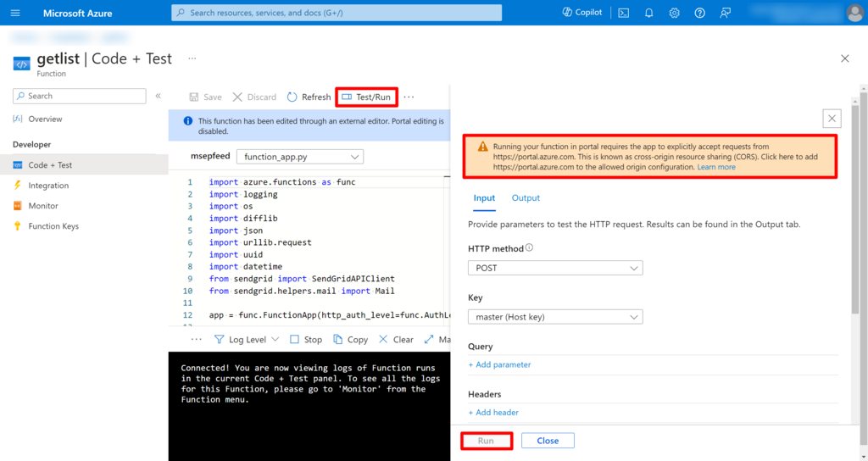
Task: Click the Close button in test panel
Action: coord(548,441)
